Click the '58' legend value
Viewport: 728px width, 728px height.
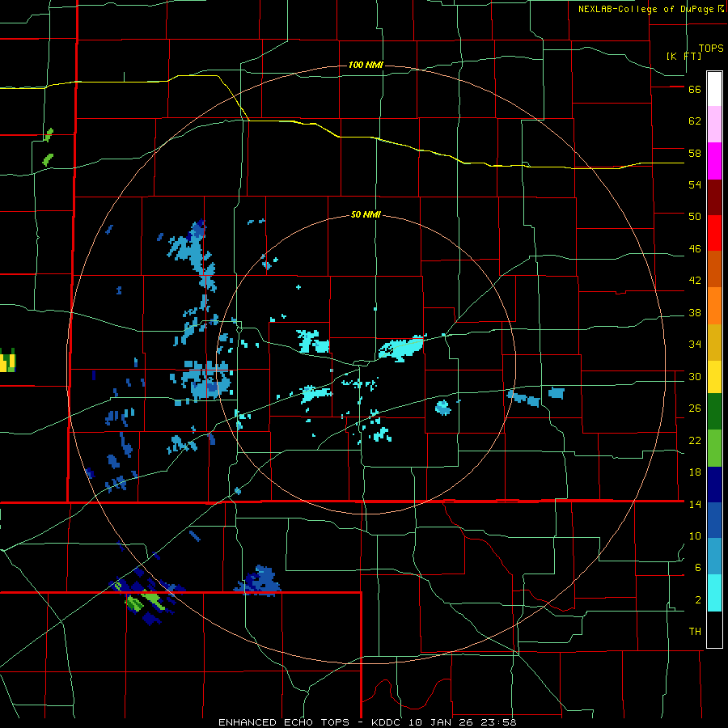pos(695,153)
